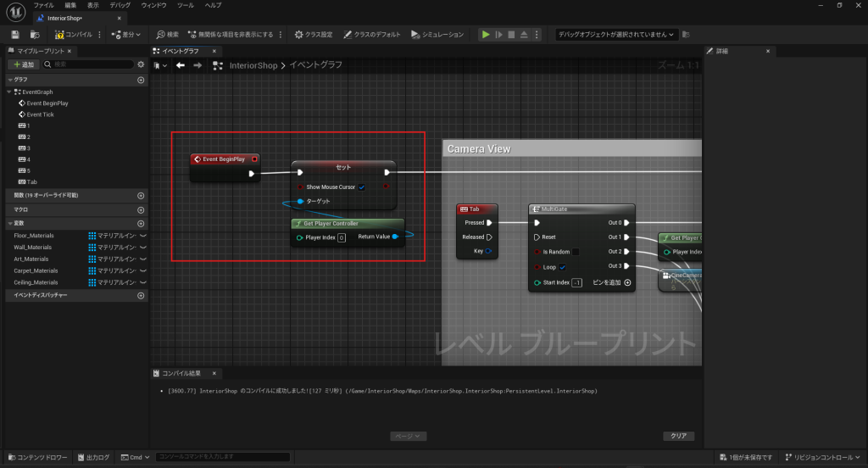Image resolution: width=868 pixels, height=468 pixels.
Task: Toggle the Loop checkbox on MultiGate
Action: (x=563, y=267)
